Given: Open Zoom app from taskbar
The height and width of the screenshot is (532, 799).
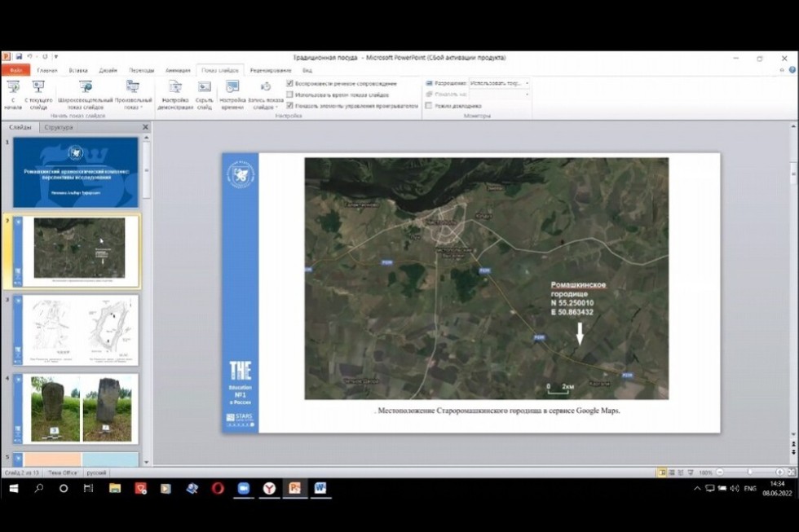Looking at the screenshot, I should pos(243,488).
